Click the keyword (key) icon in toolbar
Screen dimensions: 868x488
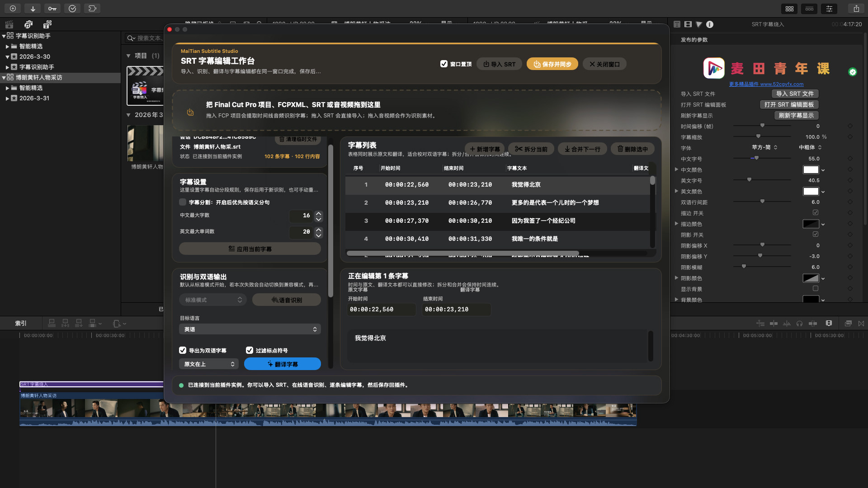52,9
